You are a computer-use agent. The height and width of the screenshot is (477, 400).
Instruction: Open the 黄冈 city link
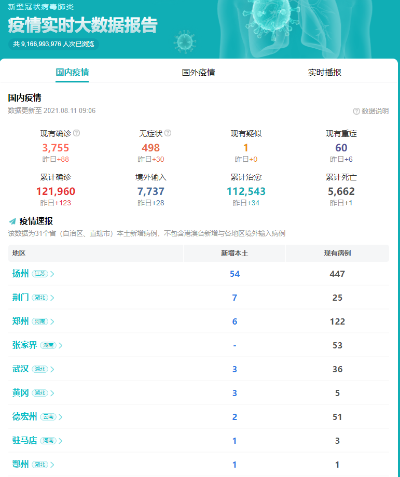tap(20, 393)
